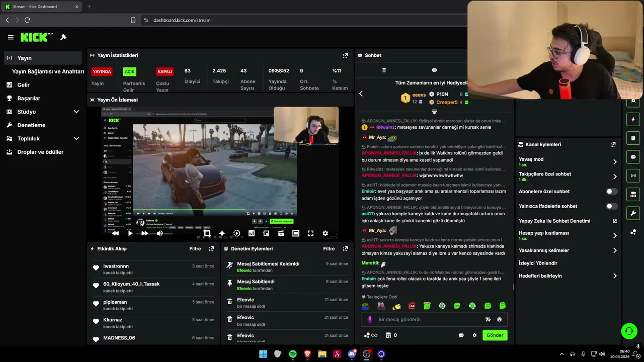Image resolution: width=644 pixels, height=362 pixels.
Task: Open Droplar ve ödüller in the sidebar
Action: click(43, 152)
